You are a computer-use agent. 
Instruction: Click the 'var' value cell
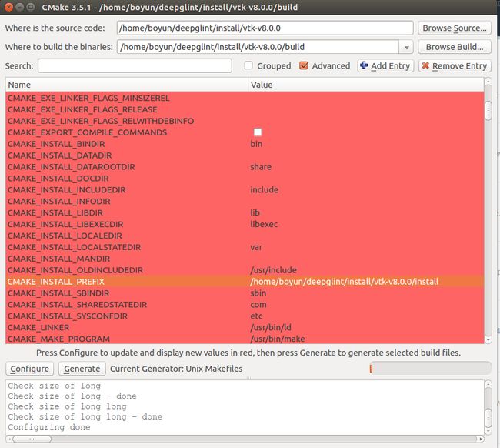pyautogui.click(x=256, y=247)
